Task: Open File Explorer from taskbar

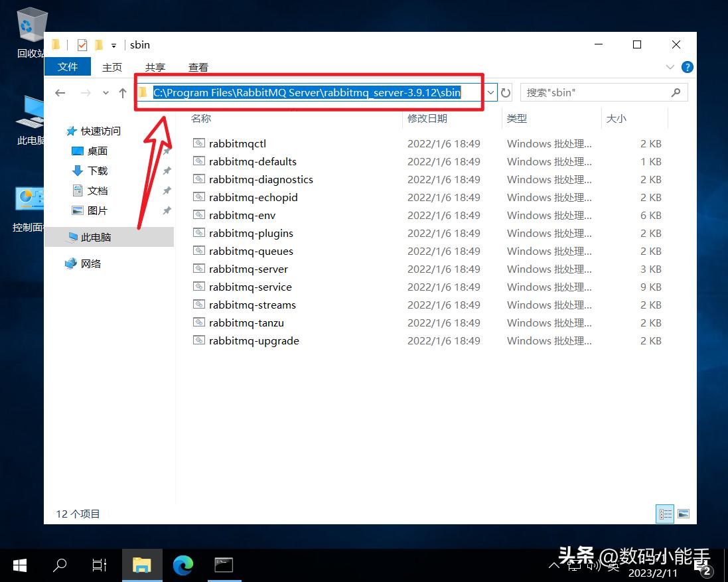Action: 141,565
